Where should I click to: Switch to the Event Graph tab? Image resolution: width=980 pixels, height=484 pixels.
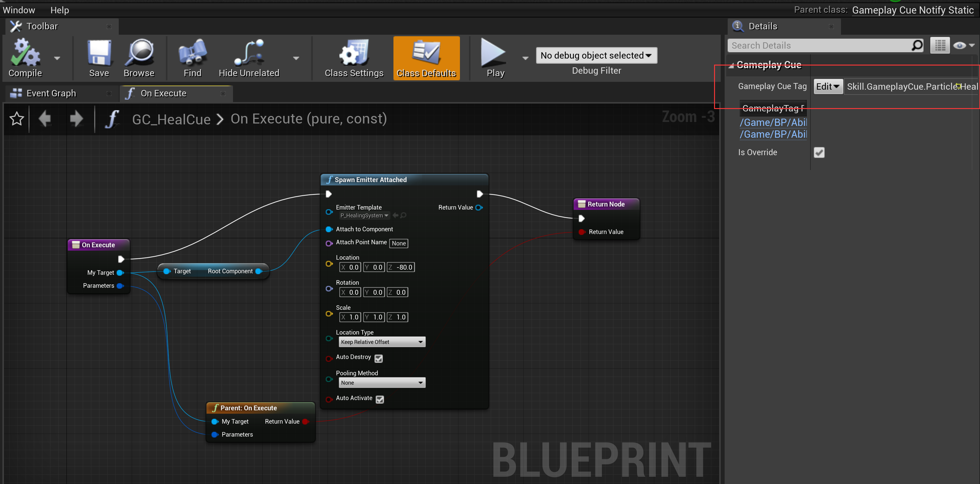pyautogui.click(x=51, y=93)
